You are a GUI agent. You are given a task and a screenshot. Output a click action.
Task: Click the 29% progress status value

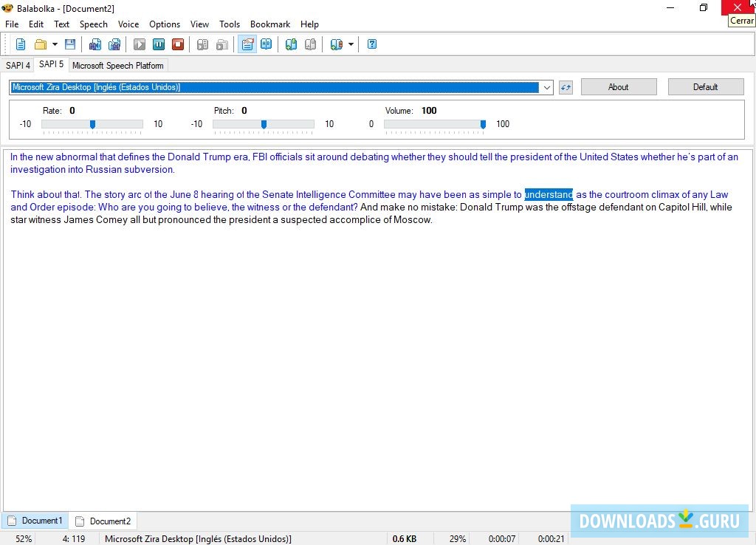click(x=458, y=539)
